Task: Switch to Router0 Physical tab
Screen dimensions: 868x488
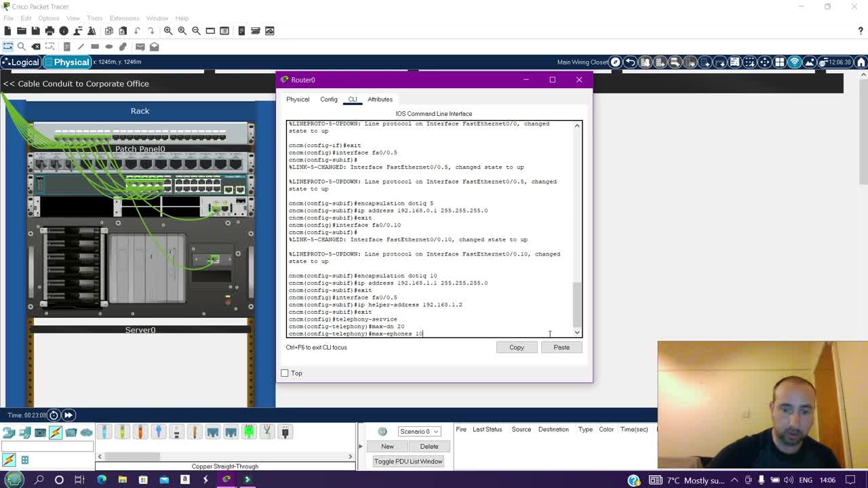Action: pyautogui.click(x=298, y=99)
